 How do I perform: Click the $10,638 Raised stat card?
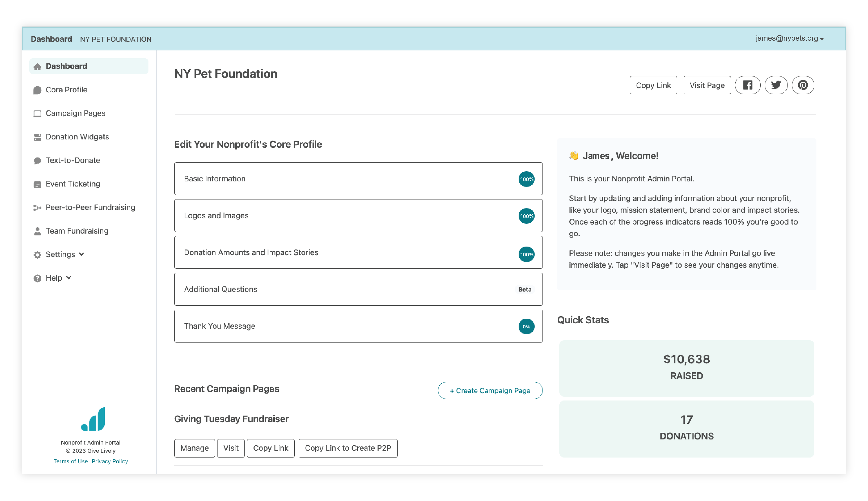686,368
